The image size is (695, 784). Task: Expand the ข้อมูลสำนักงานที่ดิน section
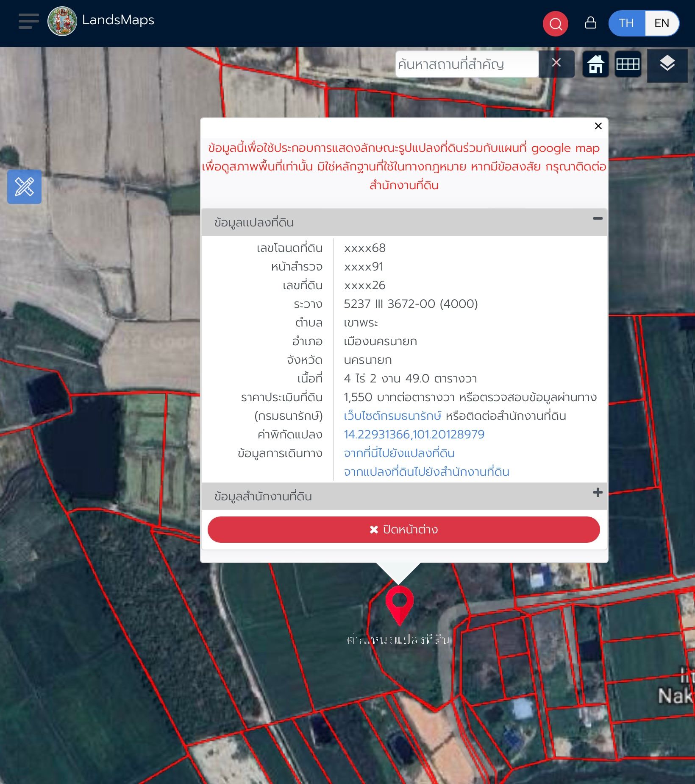point(598,492)
